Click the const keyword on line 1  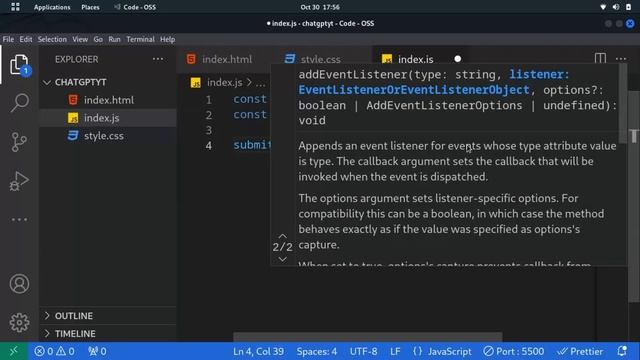coord(250,99)
